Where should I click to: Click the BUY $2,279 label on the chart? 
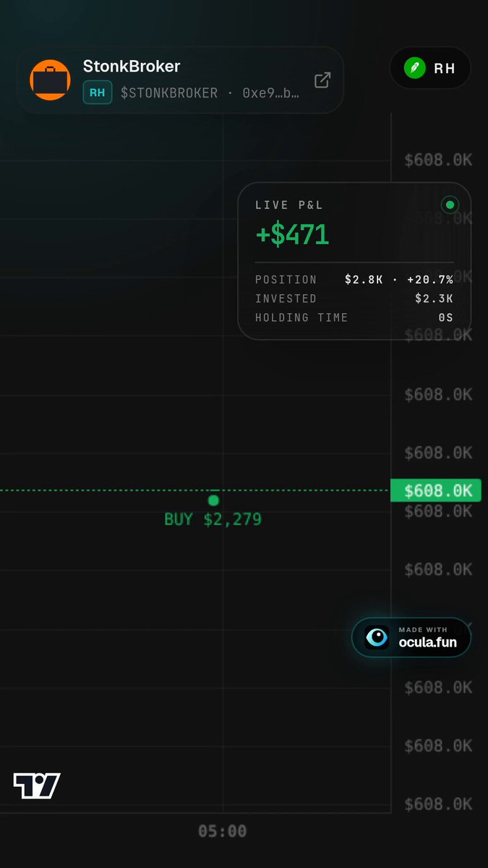coord(213,519)
